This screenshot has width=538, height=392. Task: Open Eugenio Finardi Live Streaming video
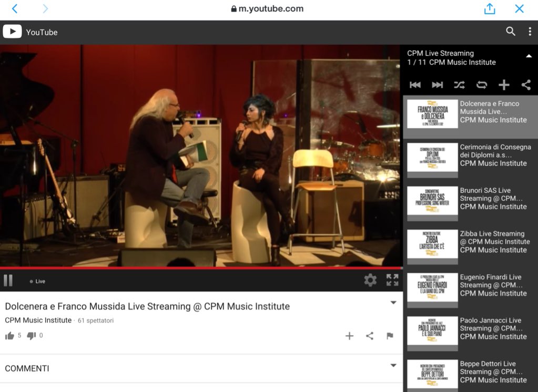click(470, 290)
